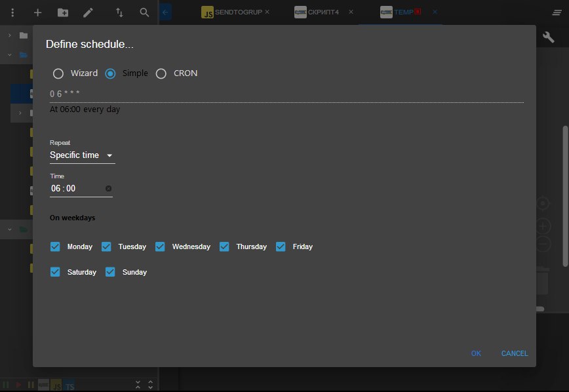
Task: Click the SENDTOGRUP tab's JS icon
Action: coord(207,12)
